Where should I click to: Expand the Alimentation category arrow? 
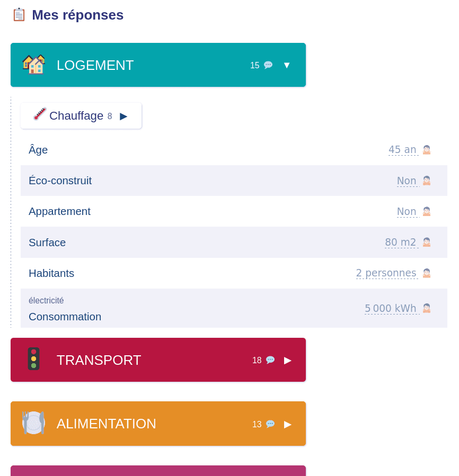288,424
